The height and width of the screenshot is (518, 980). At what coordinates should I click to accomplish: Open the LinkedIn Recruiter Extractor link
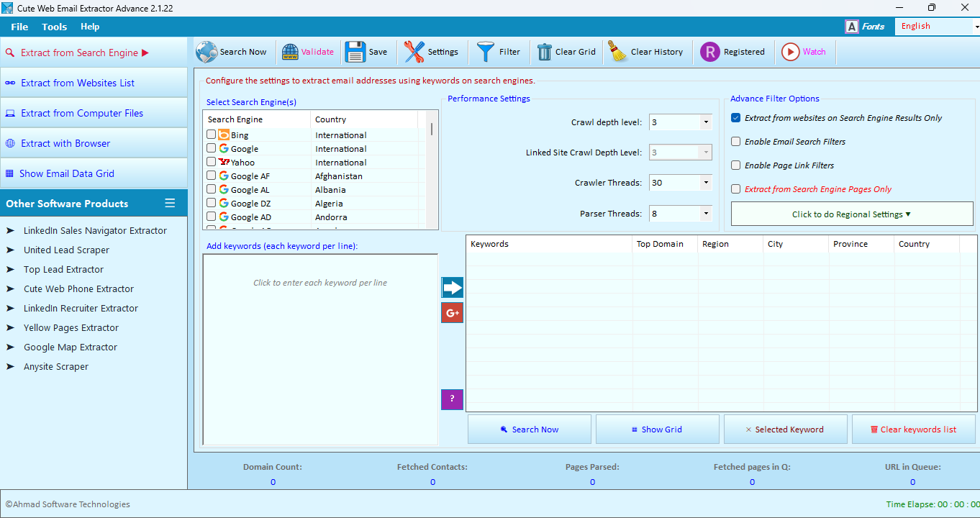pyautogui.click(x=81, y=308)
